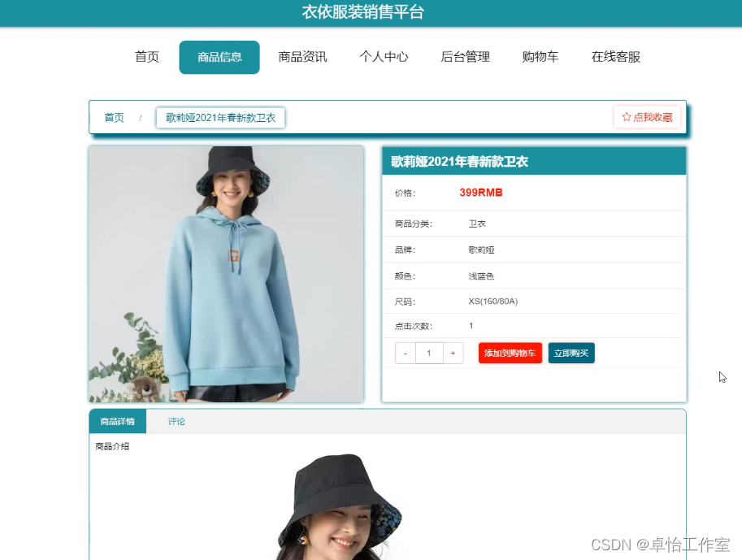Click the product detail image below 商品介绍
The width and height of the screenshot is (742, 560).
(x=340, y=506)
